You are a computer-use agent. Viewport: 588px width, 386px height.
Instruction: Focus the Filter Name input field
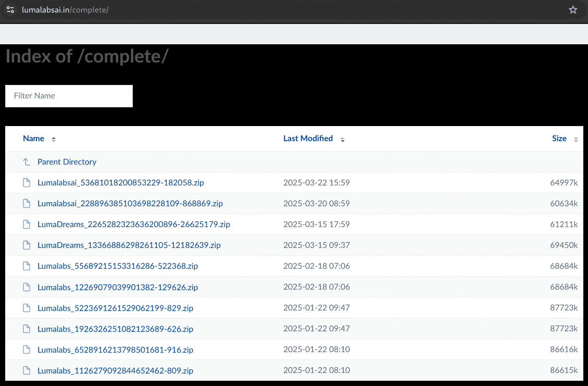point(69,96)
